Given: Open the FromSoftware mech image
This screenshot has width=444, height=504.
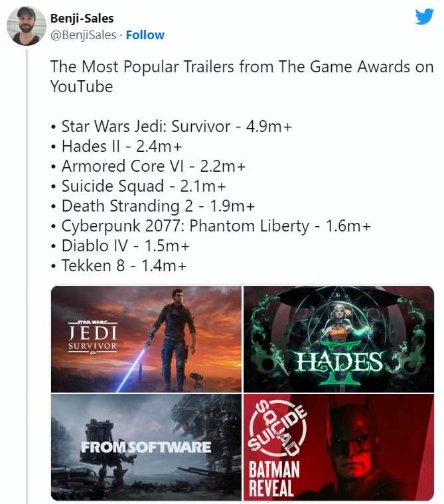Looking at the screenshot, I should point(146,448).
